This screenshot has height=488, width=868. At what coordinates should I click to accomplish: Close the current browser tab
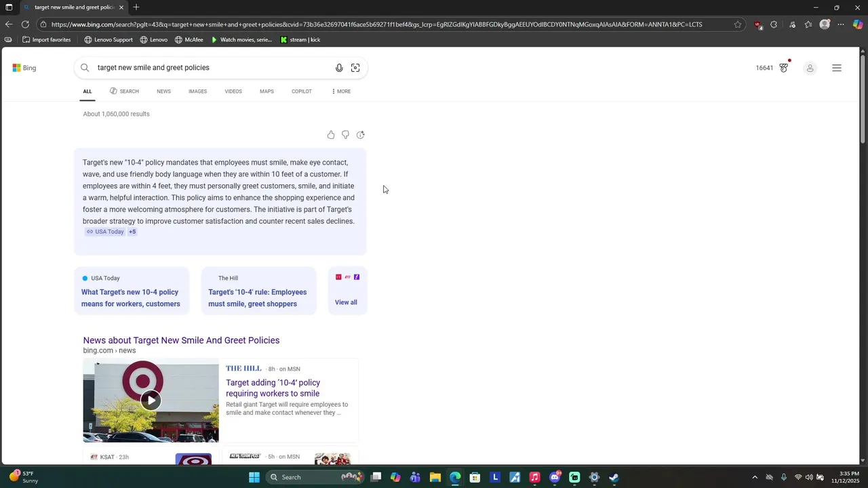pos(121,7)
